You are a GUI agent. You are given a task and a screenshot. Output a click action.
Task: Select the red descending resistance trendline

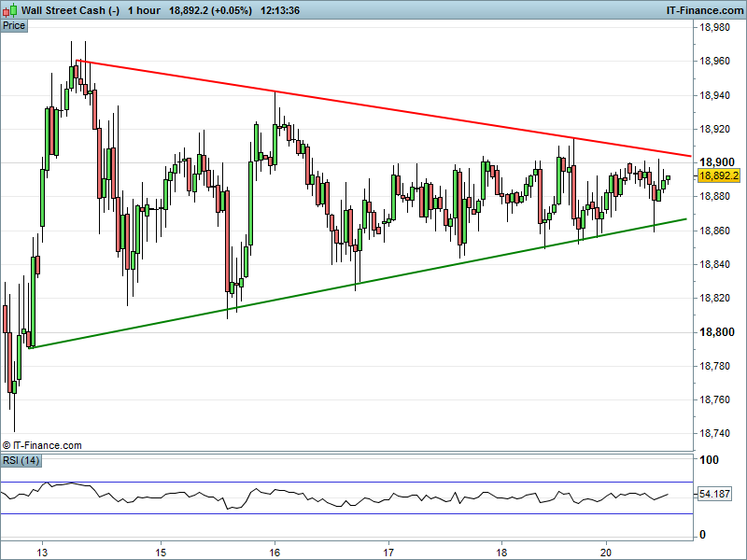384,108
